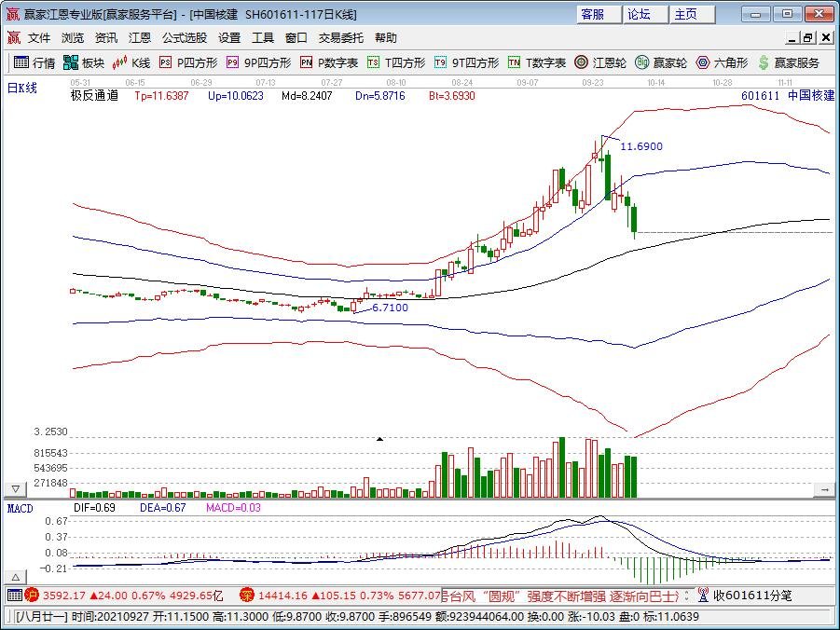Select the 六角形 hexagon tool
This screenshot has height=630, width=840.
(x=722, y=62)
